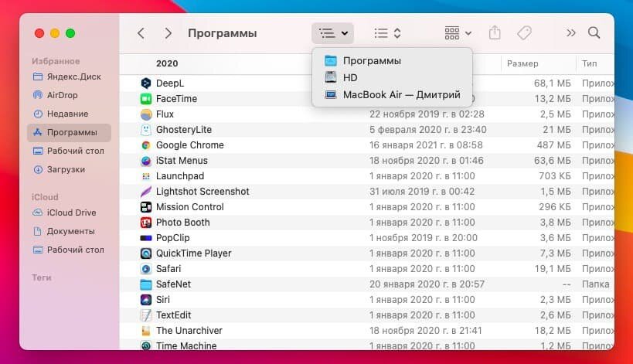633x364 pixels.
Task: Click size value '487 МБ'
Action: (x=553, y=145)
